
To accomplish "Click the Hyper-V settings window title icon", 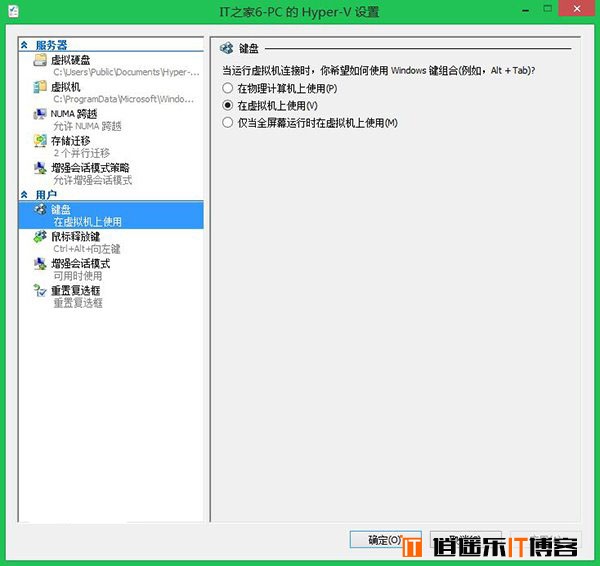I will tap(13, 11).
